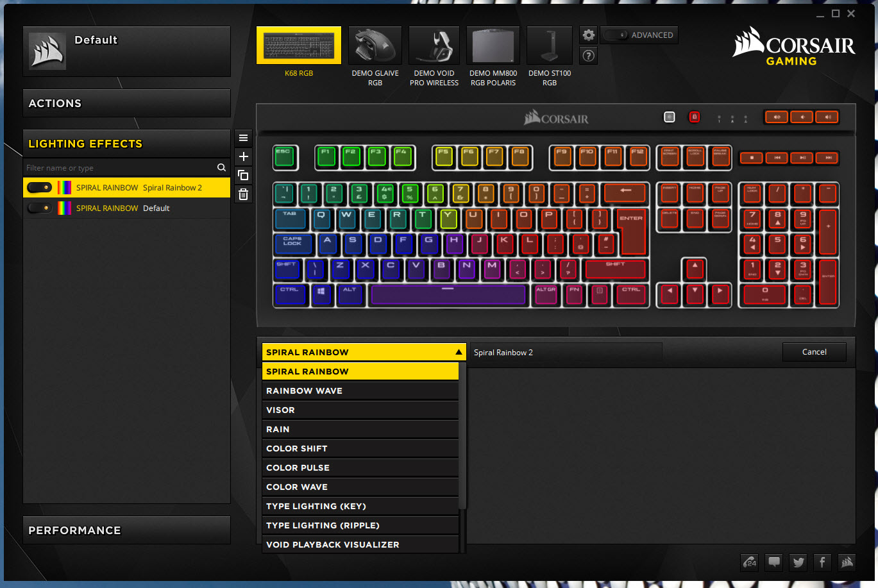Image resolution: width=878 pixels, height=588 pixels.
Task: Choose TYPE LIGHTING (RIPPLE) effect type
Action: [360, 525]
